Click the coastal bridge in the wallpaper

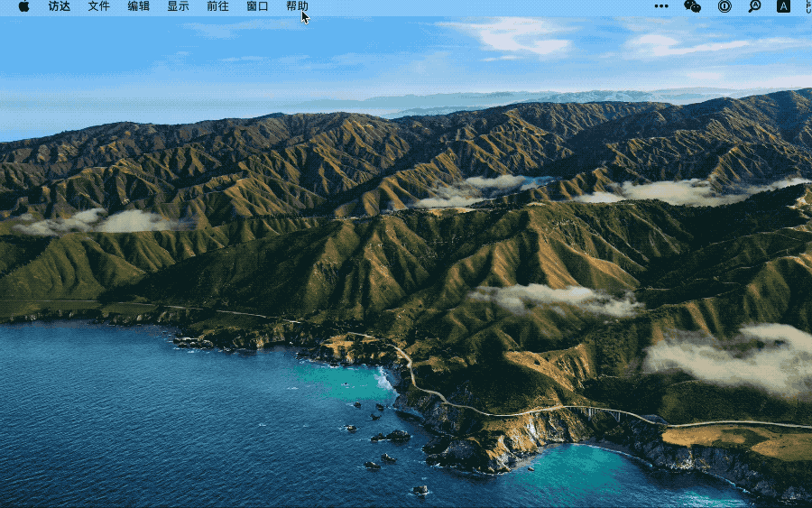point(623,413)
